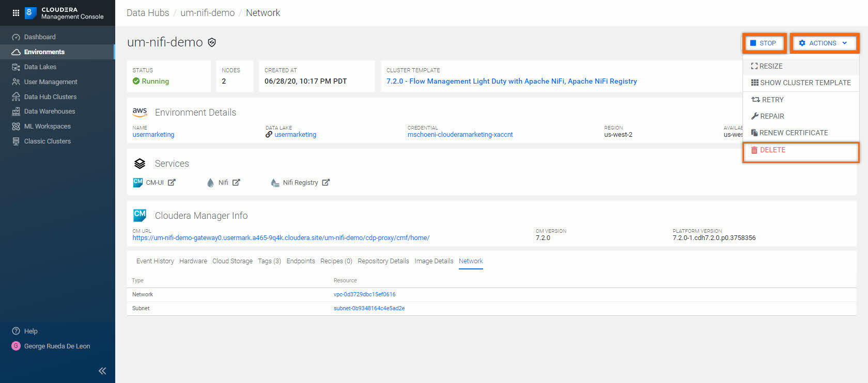Click the Data Lakes icon

click(x=16, y=67)
